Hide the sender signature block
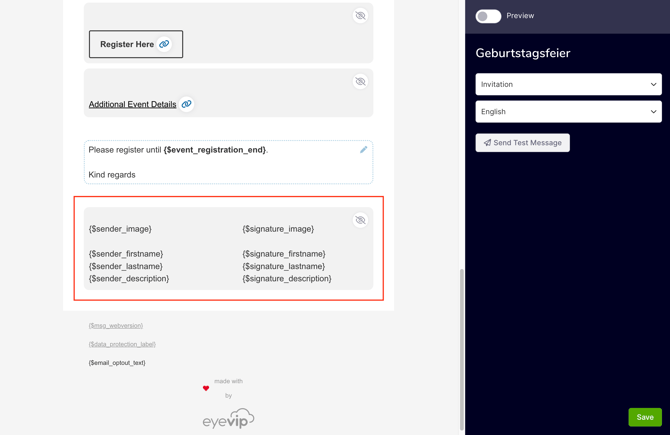670x435 pixels. [x=360, y=220]
